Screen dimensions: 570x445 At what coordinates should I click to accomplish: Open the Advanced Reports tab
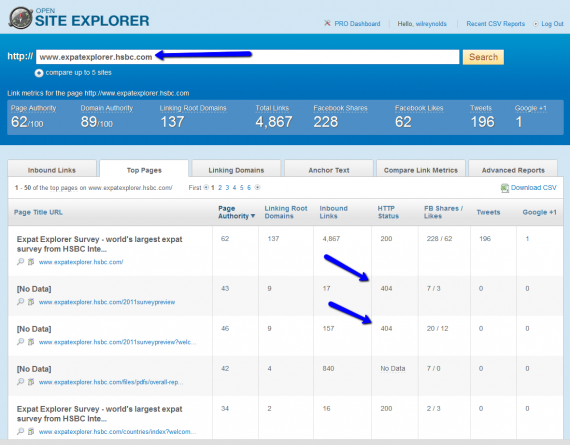513,169
